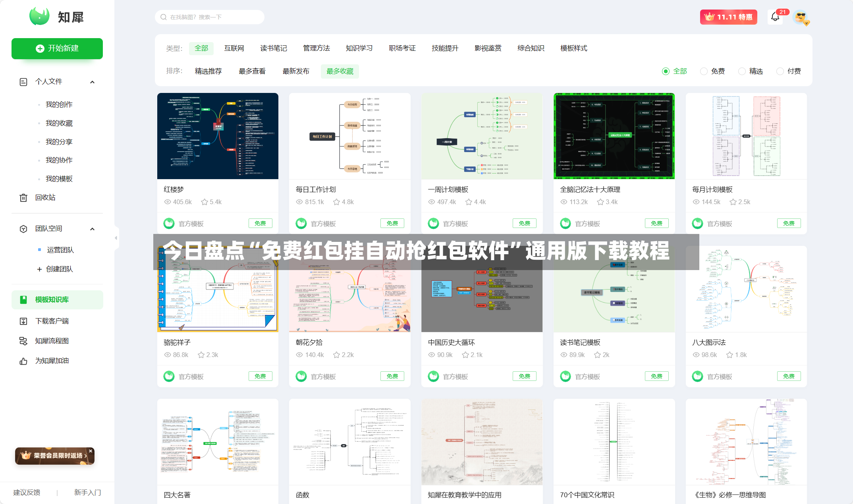Open the user avatar menu

801,17
